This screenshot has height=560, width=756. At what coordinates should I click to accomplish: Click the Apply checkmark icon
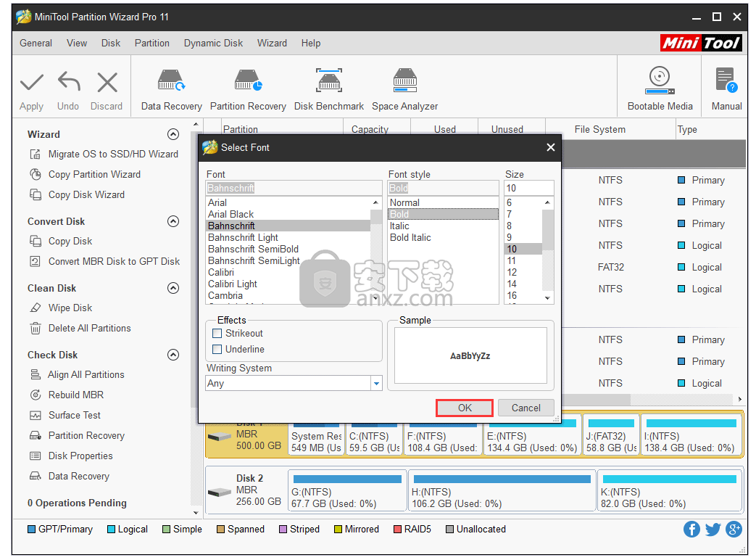32,83
